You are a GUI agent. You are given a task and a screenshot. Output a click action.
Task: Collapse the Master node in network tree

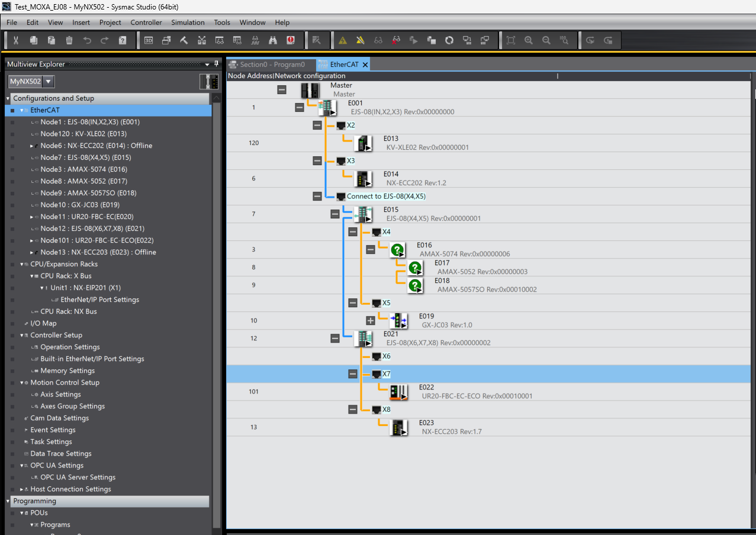coord(282,89)
